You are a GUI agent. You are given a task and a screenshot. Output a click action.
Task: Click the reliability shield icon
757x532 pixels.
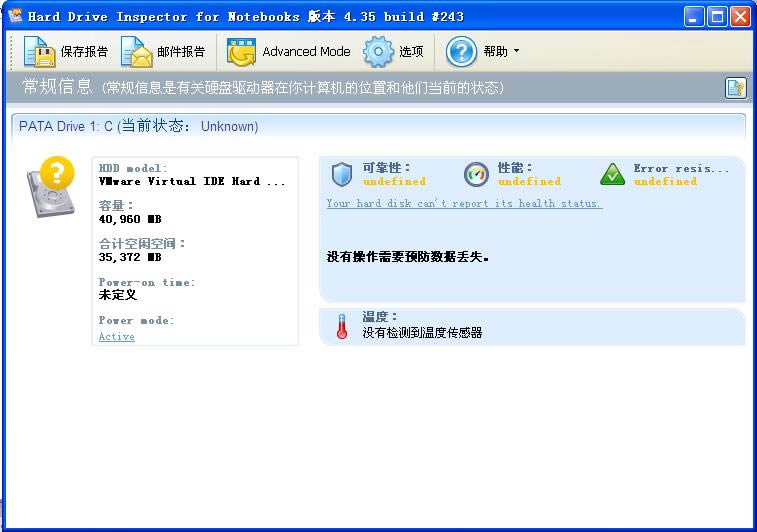342,174
